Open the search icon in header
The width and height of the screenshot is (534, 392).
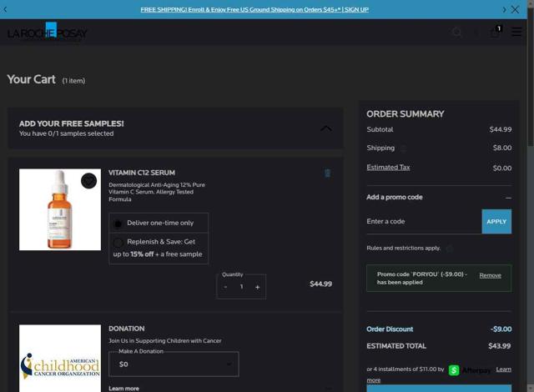[x=456, y=33]
